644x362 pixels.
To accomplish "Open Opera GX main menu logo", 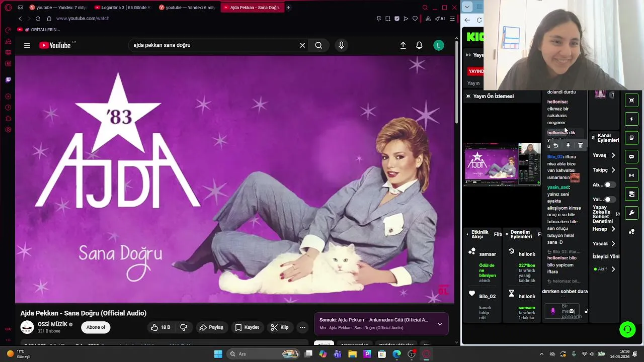I will tap(8, 8).
